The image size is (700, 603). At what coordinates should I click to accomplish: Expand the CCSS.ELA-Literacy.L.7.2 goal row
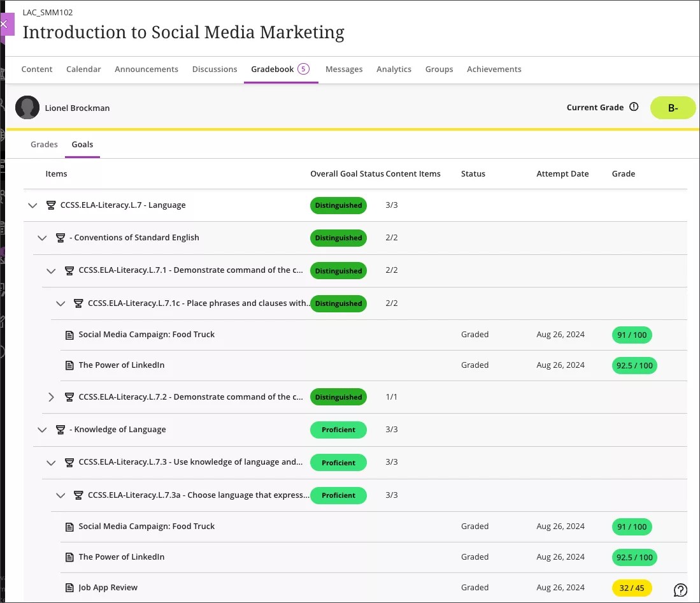click(x=52, y=396)
